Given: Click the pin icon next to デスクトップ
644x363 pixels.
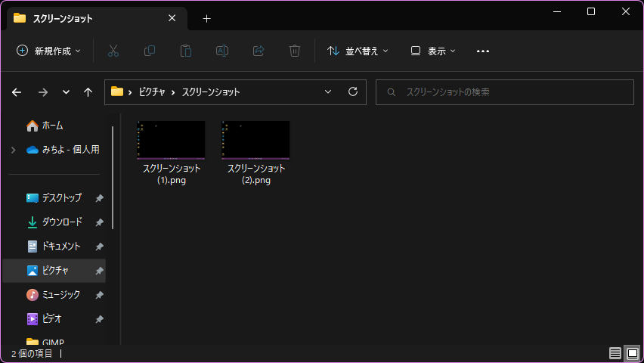Looking at the screenshot, I should coord(99,198).
